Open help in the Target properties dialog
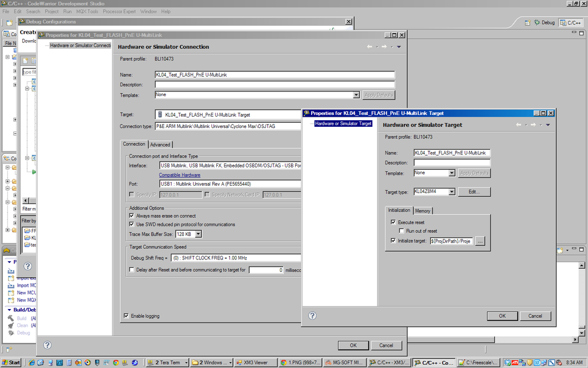 tap(312, 316)
